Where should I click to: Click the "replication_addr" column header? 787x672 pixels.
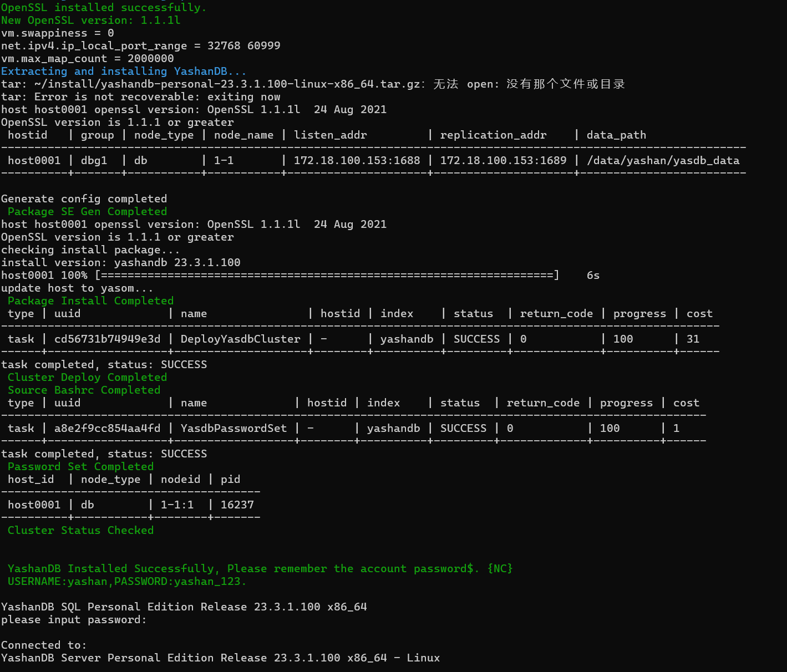494,135
